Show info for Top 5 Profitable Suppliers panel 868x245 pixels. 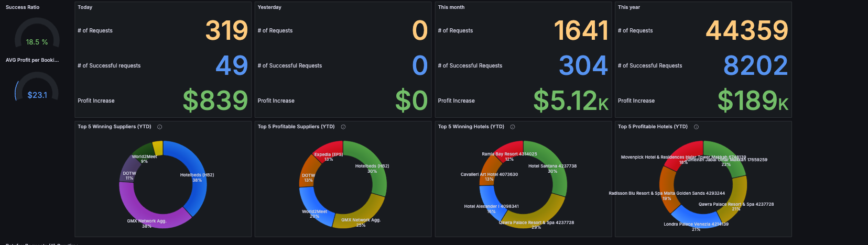(343, 127)
